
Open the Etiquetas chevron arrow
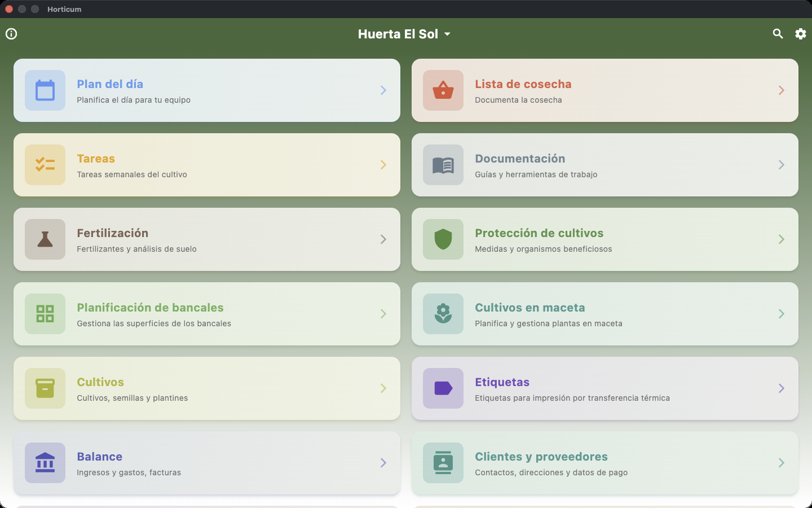click(x=781, y=388)
